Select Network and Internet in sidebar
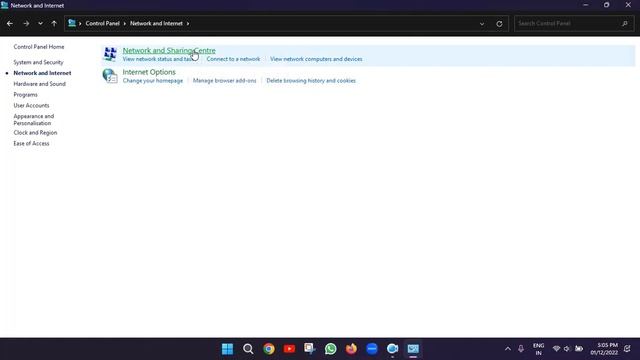The width and height of the screenshot is (640, 360). click(42, 73)
